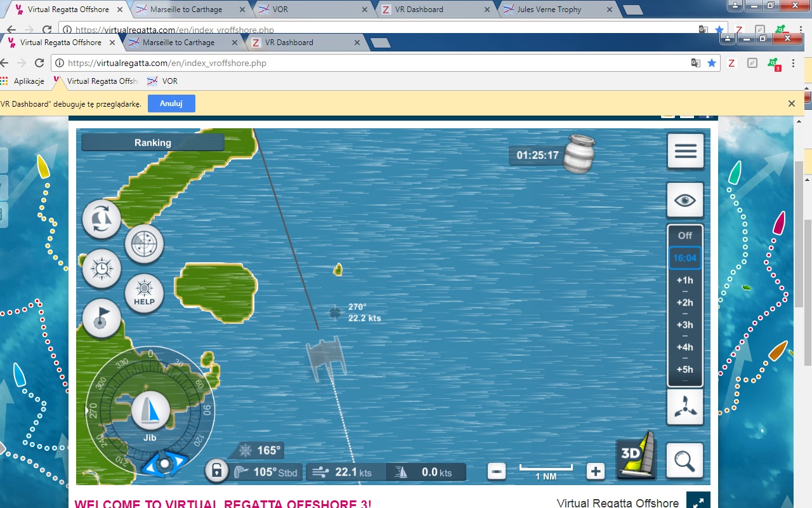Go back in browser history
The width and height of the screenshot is (812, 508).
click(5, 63)
